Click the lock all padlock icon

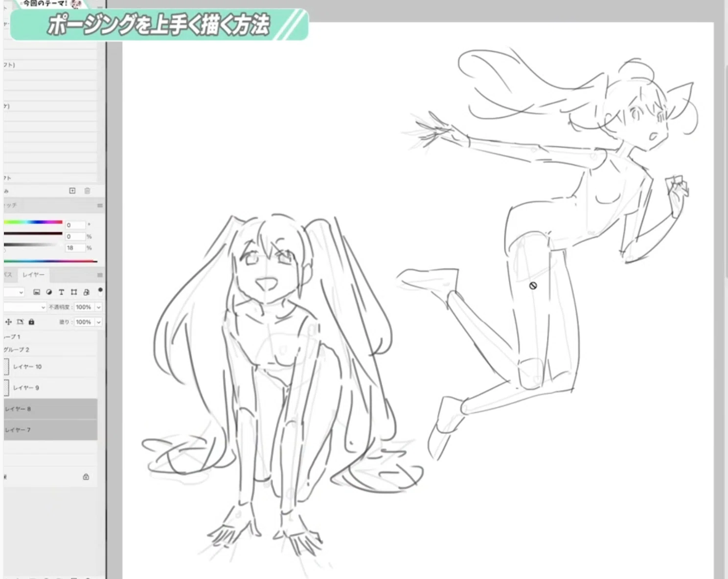tap(31, 322)
